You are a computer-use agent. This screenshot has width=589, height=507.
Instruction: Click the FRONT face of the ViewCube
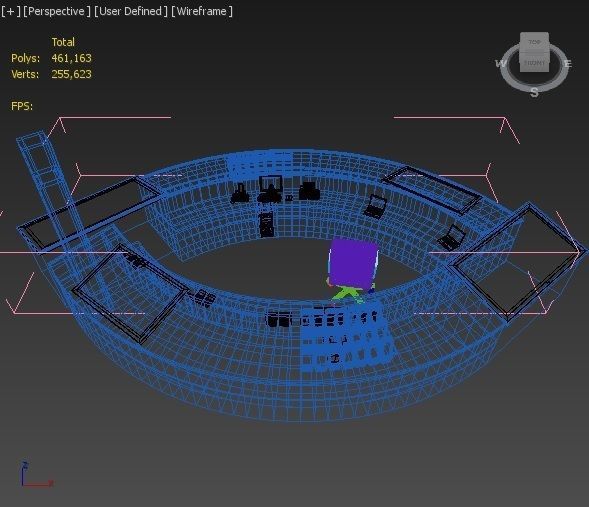[x=534, y=62]
